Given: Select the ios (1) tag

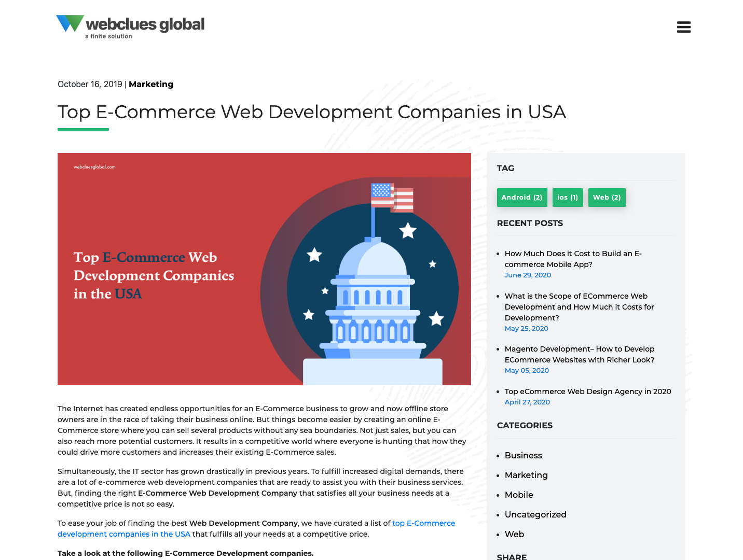Looking at the screenshot, I should point(567,198).
